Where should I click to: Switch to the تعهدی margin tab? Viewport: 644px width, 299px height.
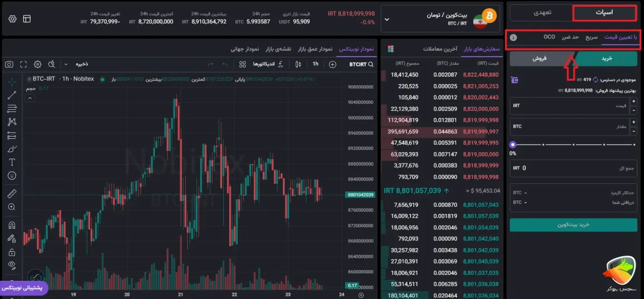541,12
